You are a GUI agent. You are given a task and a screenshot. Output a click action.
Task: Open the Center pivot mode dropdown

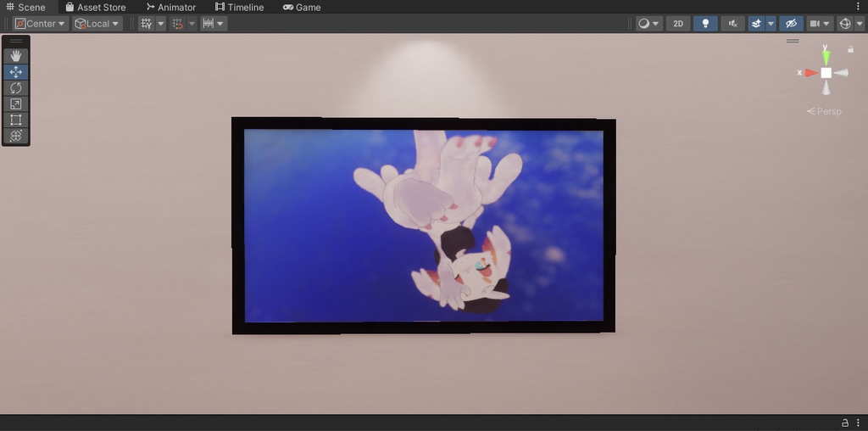click(x=41, y=23)
